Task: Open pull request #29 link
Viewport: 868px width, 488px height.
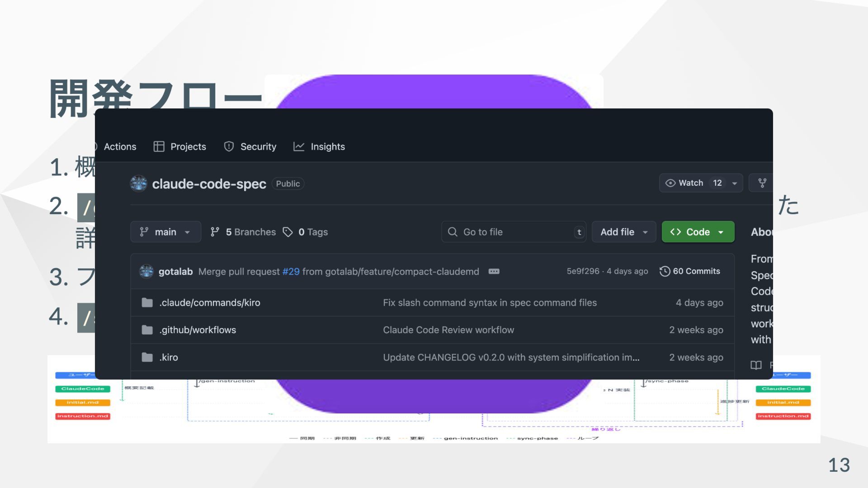Action: 291,272
